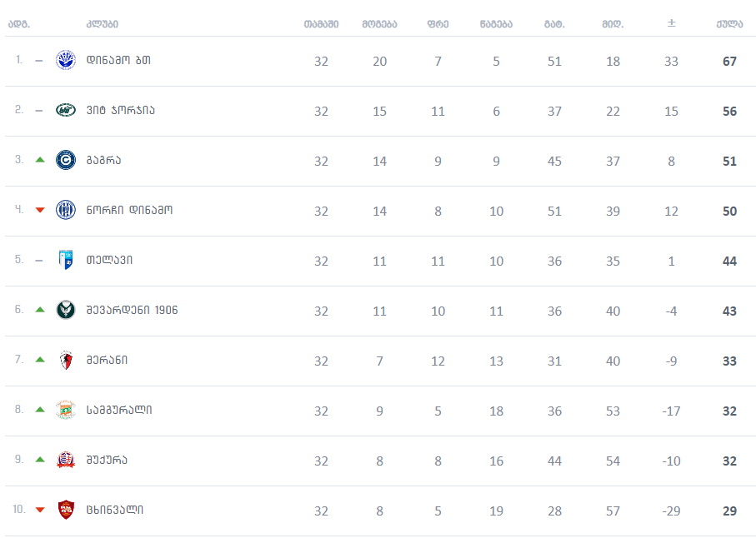This screenshot has width=756, height=538.
Task: Click the red down arrow beside ნორჩი დინამო
Action: (x=39, y=210)
